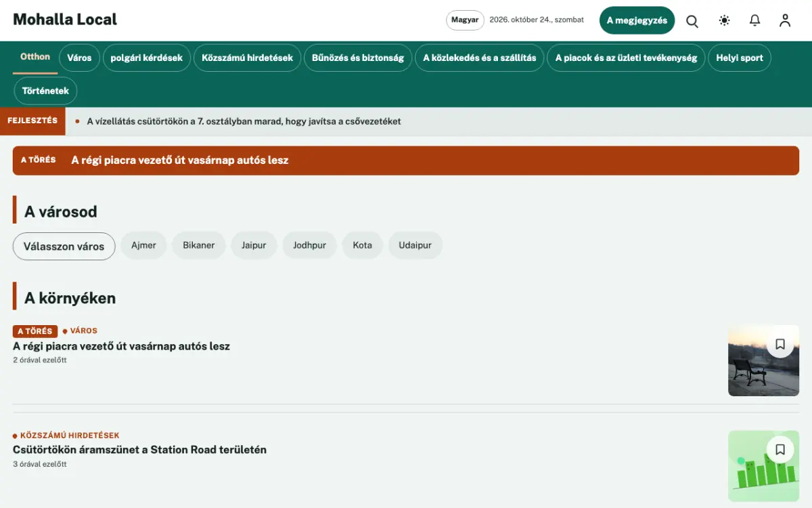Open the Történetek tab
The height and width of the screenshot is (508, 812).
[x=45, y=91]
